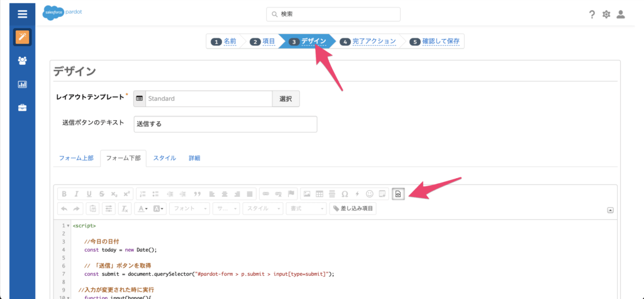Screen dimensions: 644x299
Task: Click the sliders icon beside paste button
Action: [x=109, y=209]
